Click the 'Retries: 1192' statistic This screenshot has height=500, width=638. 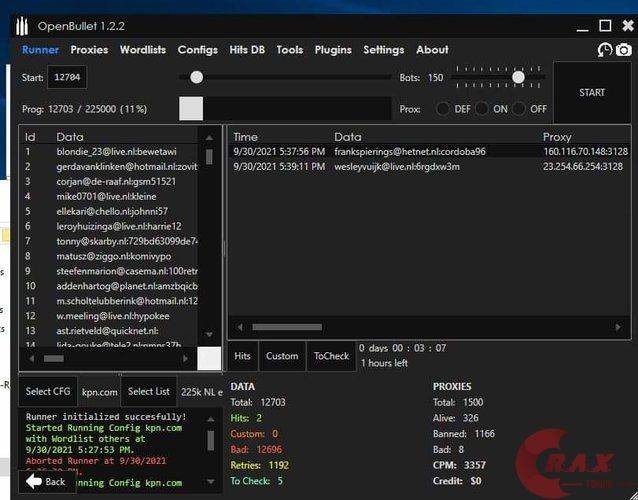[260, 465]
